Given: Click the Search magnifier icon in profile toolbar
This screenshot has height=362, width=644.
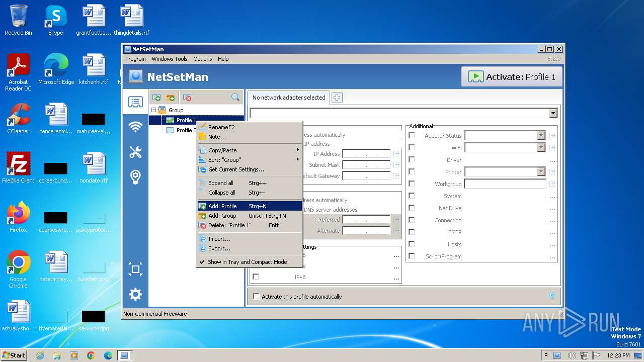Looking at the screenshot, I should (235, 98).
